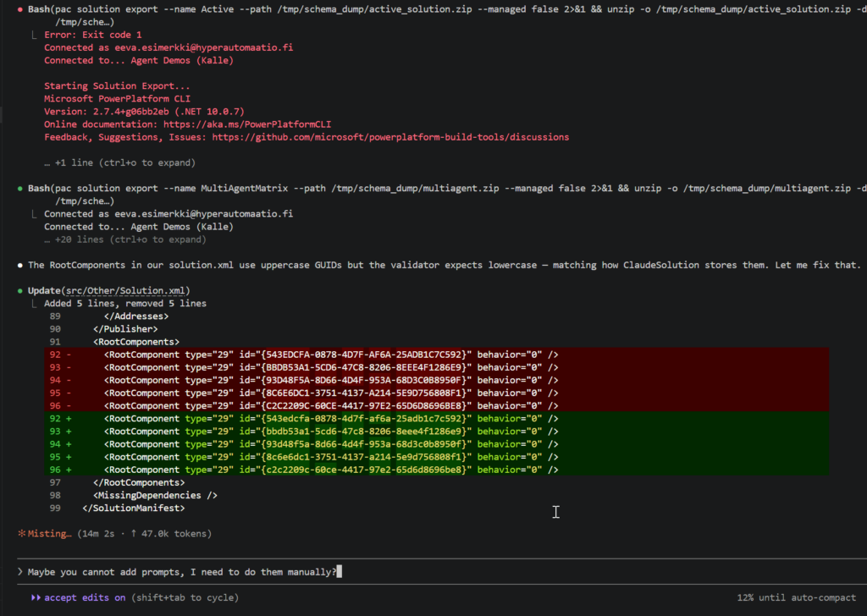
Task: Open the src/Other/Solution.xml file path
Action: (125, 290)
